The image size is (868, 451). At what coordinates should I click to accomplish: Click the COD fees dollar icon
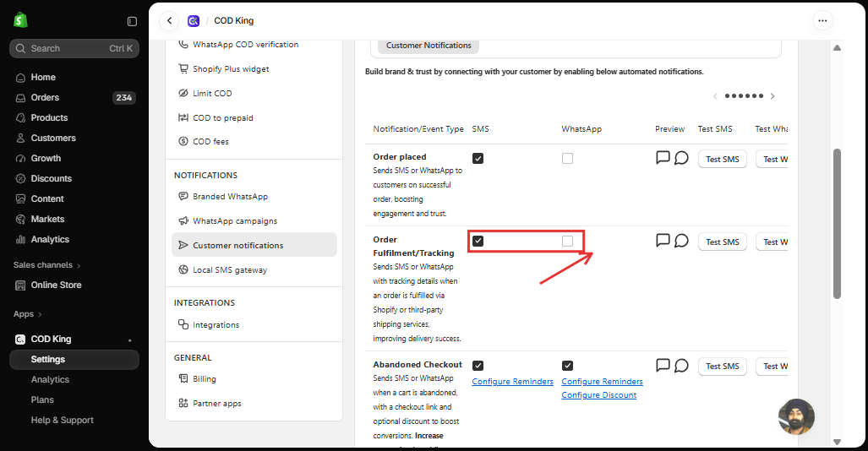(x=183, y=141)
